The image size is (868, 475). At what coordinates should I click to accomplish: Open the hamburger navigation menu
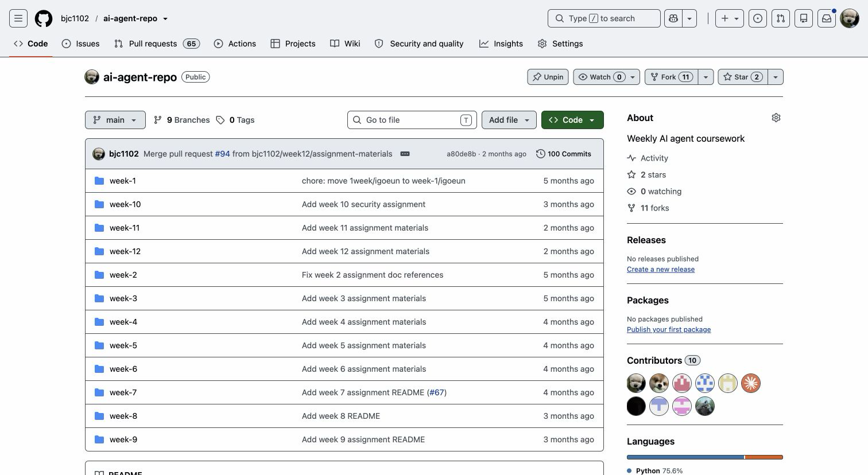click(18, 18)
